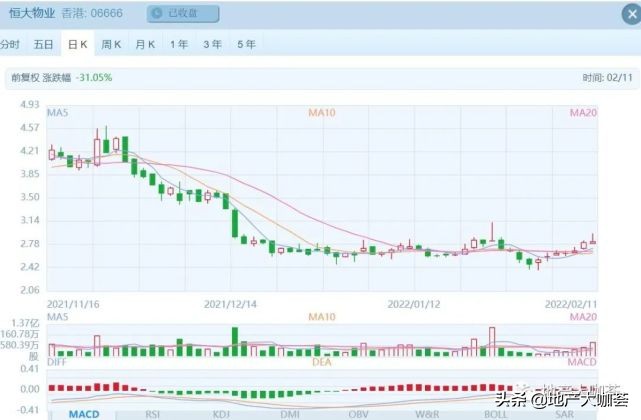641x420 pixels.
Task: Select the DMI indicator tab
Action: point(290,414)
